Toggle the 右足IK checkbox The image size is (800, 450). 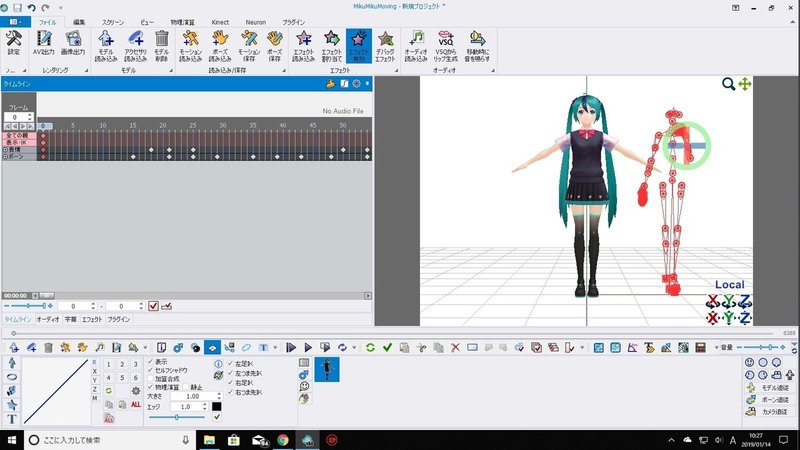click(230, 383)
